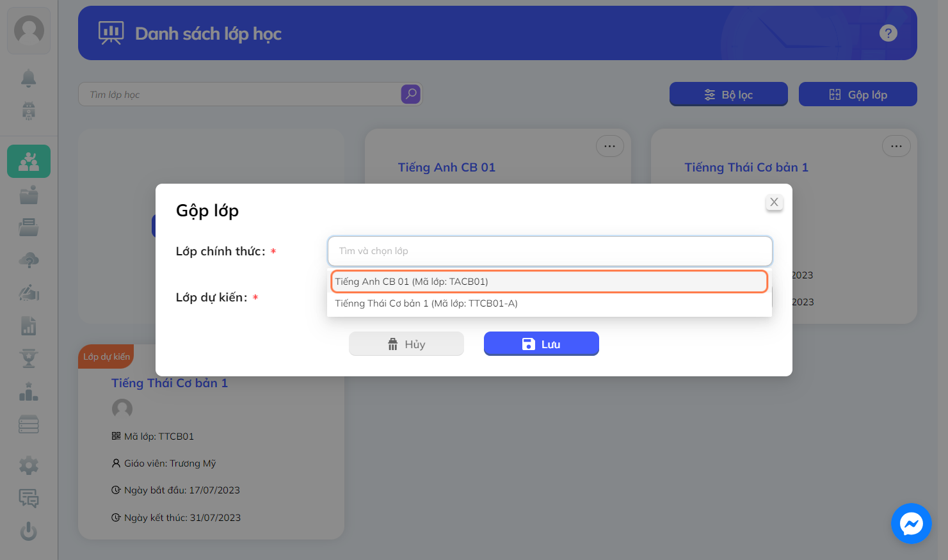
Task: Select the class list icon in sidebar
Action: point(29,161)
